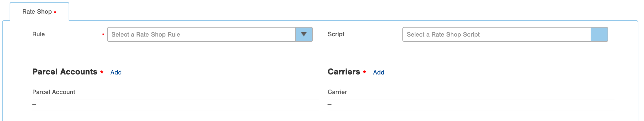Add a new Parcel Account via Add link
The image size is (644, 121).
116,72
